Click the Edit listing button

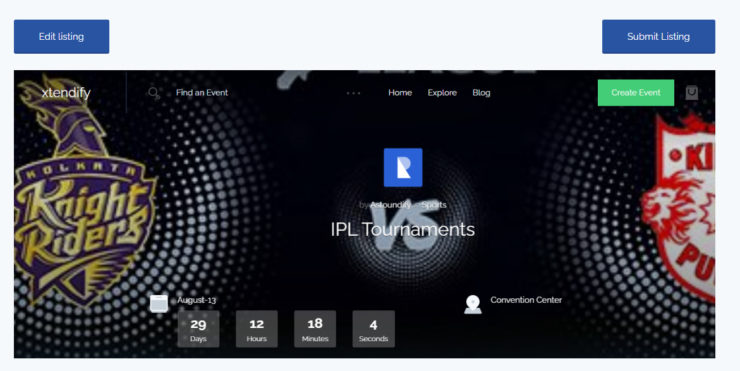61,36
